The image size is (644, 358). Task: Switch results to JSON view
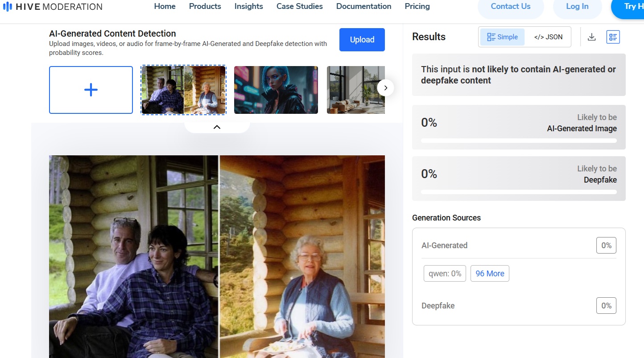(x=548, y=37)
